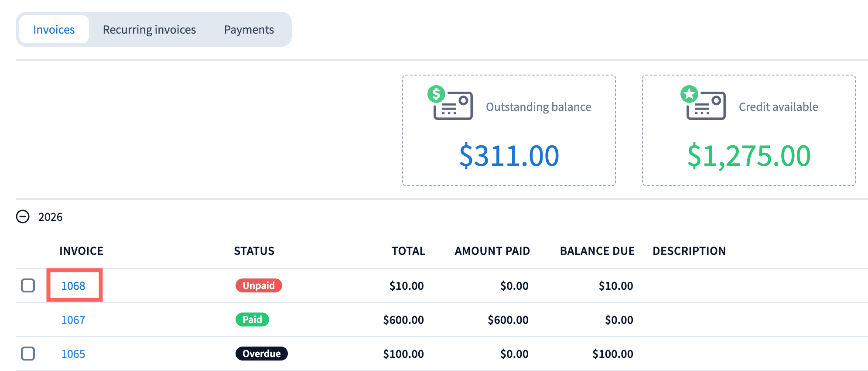Click the Unpaid status badge
This screenshot has width=868, height=371.
[x=259, y=285]
